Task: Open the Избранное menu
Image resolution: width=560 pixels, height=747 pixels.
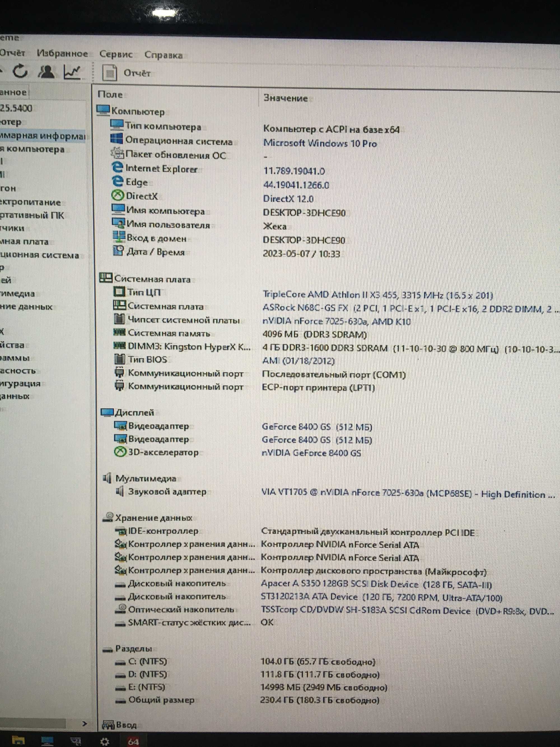Action: [62, 53]
